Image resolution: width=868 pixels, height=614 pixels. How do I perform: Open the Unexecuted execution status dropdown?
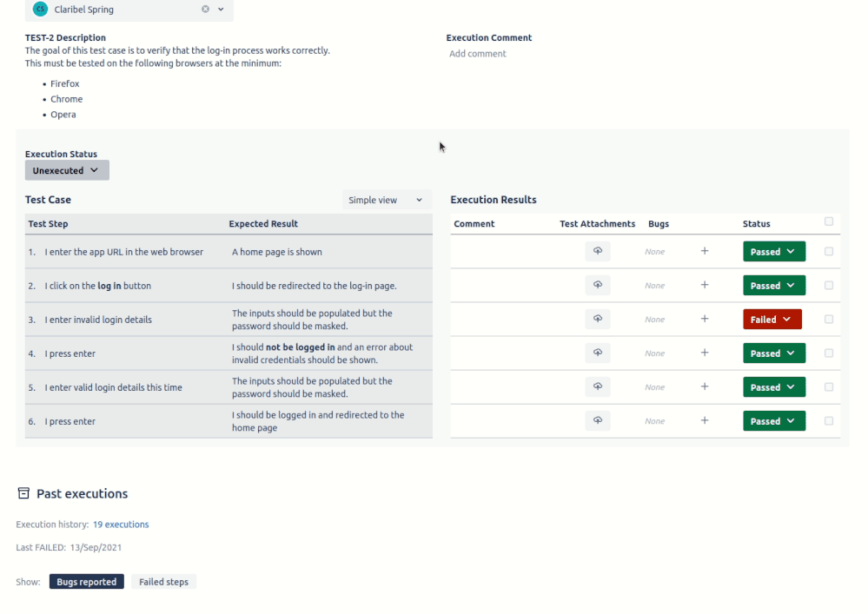(66, 169)
